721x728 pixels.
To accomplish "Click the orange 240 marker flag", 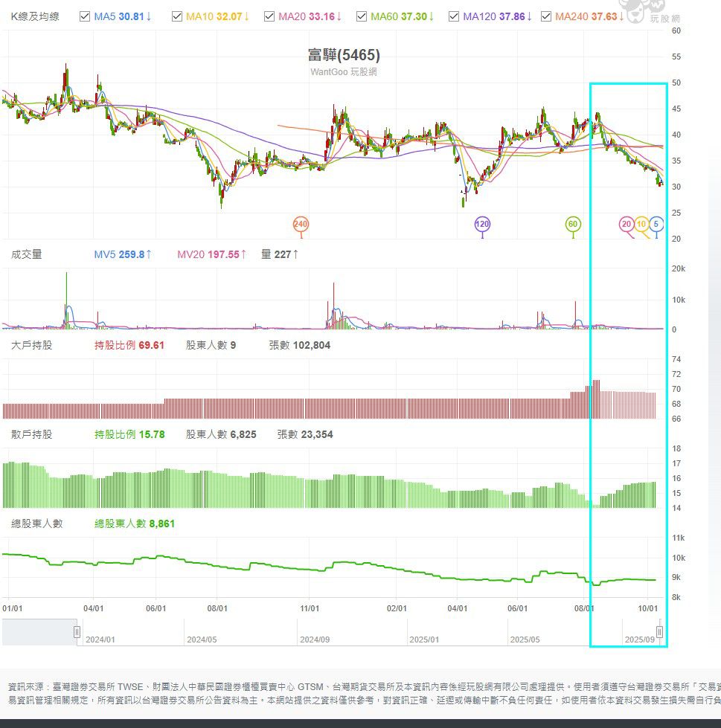I will pos(301,225).
